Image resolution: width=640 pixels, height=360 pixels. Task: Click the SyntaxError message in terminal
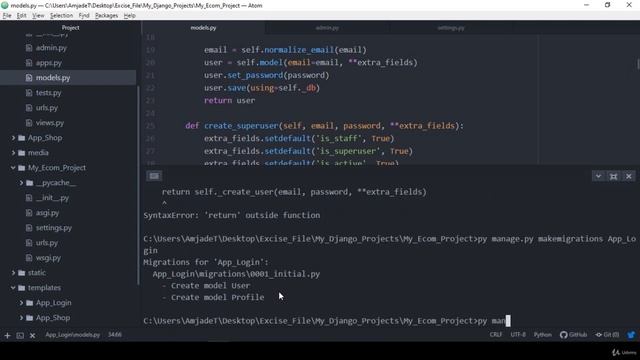232,215
